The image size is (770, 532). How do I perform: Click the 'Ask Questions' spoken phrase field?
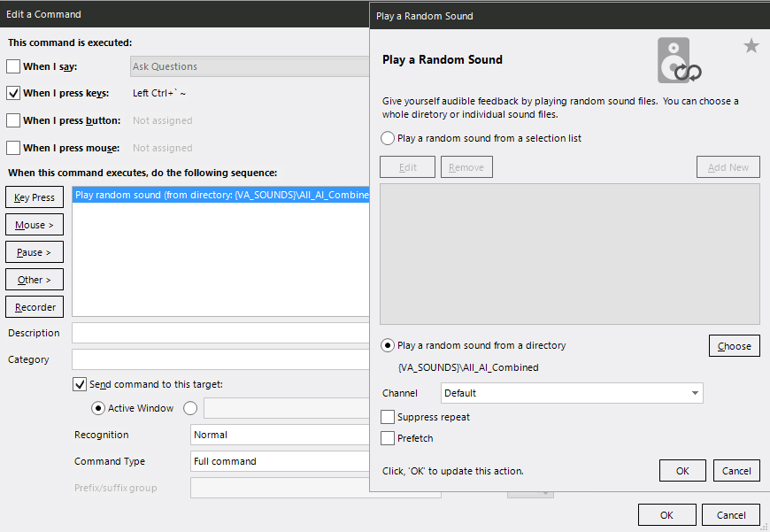pos(250,66)
